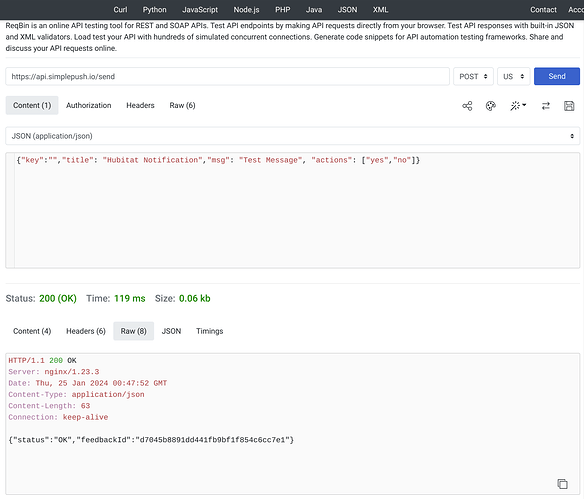Viewport: 584px width, 499px height.
Task: Open the response Headers (6) tab
Action: click(86, 331)
